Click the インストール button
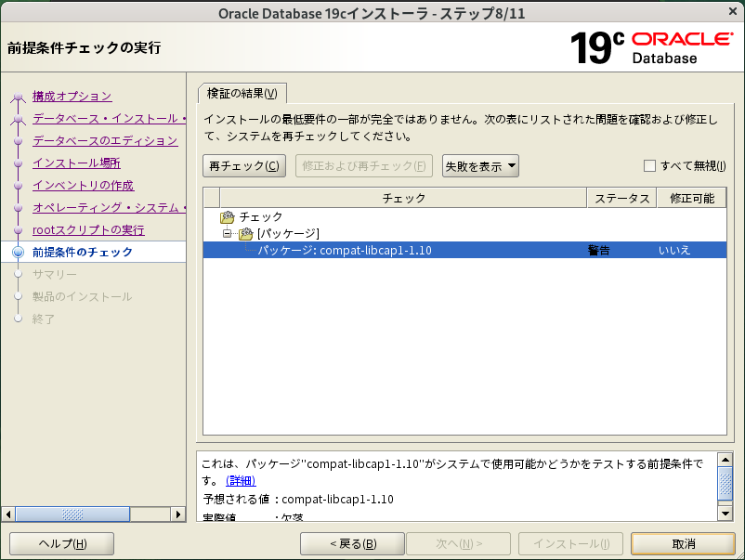This screenshot has width=745, height=560. coord(570,544)
